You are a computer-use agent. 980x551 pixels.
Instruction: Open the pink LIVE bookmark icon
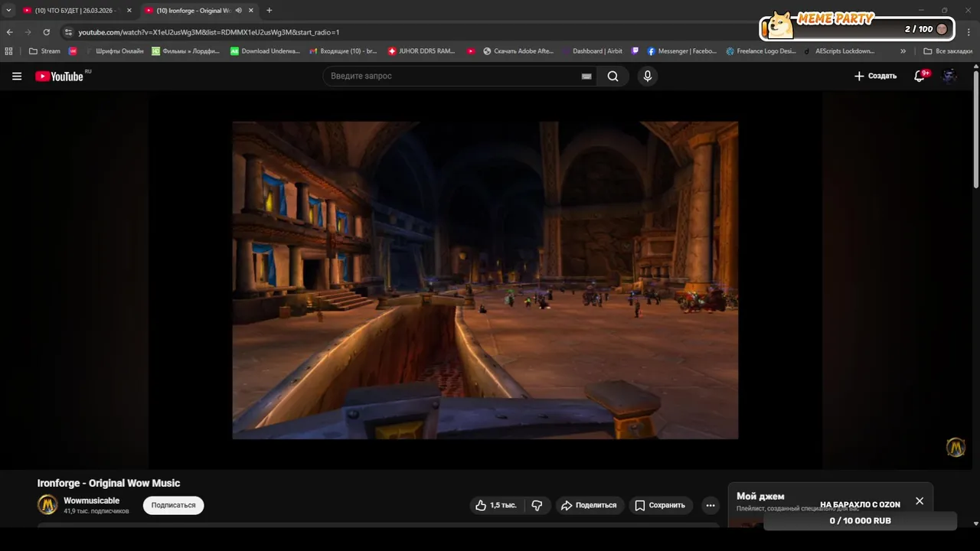tap(73, 51)
